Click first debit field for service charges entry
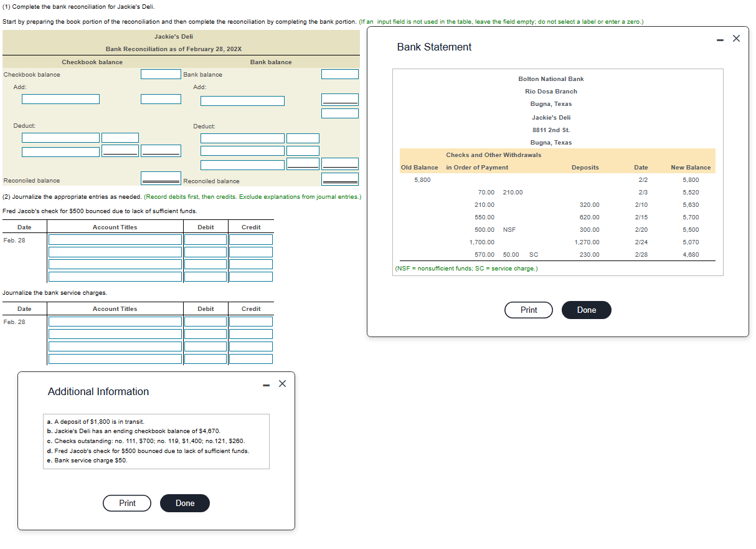The image size is (756, 549). click(x=206, y=322)
